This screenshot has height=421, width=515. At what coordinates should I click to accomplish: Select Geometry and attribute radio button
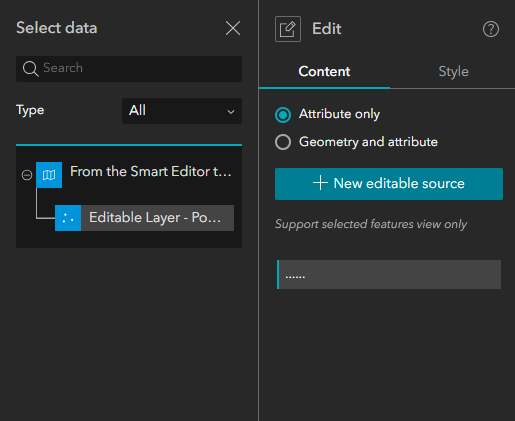coord(283,142)
